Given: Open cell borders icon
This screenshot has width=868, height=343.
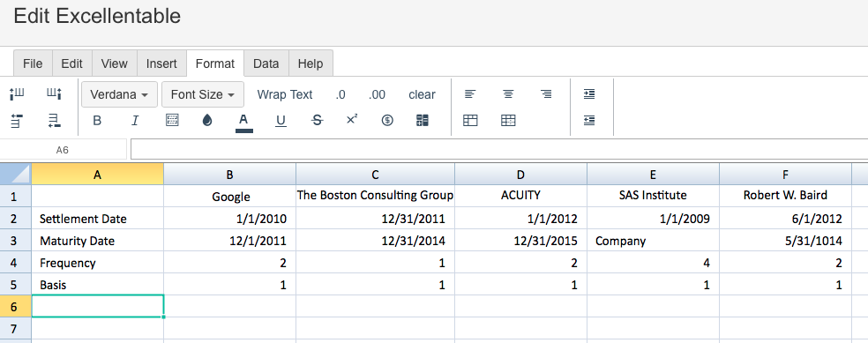Looking at the screenshot, I should tap(172, 120).
